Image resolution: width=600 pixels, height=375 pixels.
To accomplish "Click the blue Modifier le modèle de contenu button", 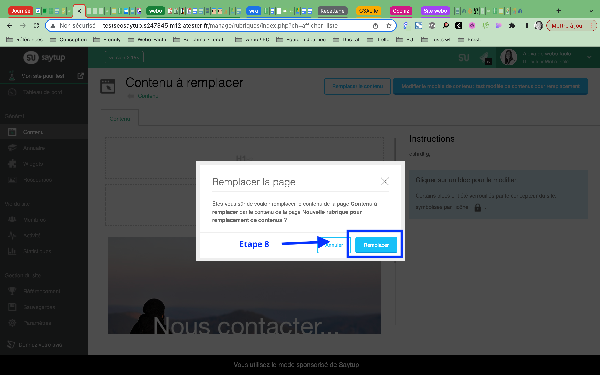I will [490, 86].
